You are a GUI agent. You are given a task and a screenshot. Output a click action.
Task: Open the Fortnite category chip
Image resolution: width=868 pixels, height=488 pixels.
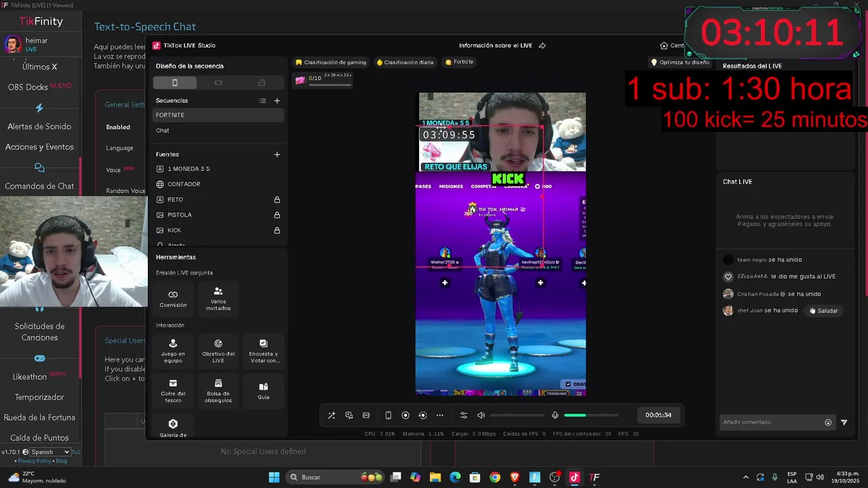click(459, 62)
